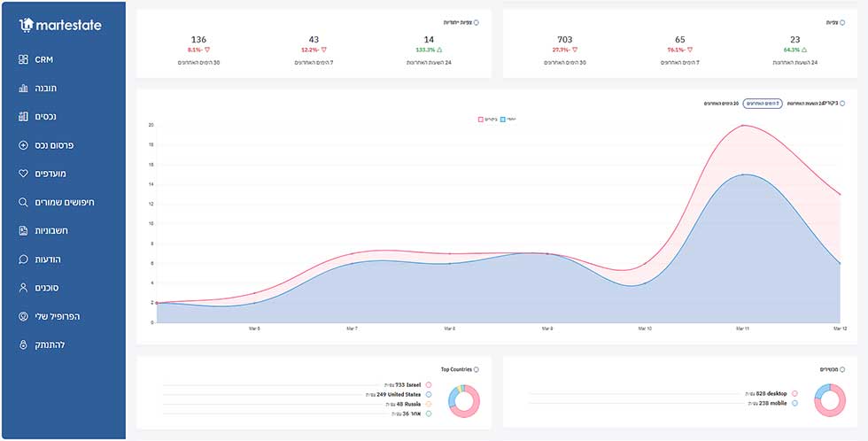Toggle Israel series in Top Countries legend
Image resolution: width=868 pixels, height=441 pixels.
pyautogui.click(x=429, y=384)
